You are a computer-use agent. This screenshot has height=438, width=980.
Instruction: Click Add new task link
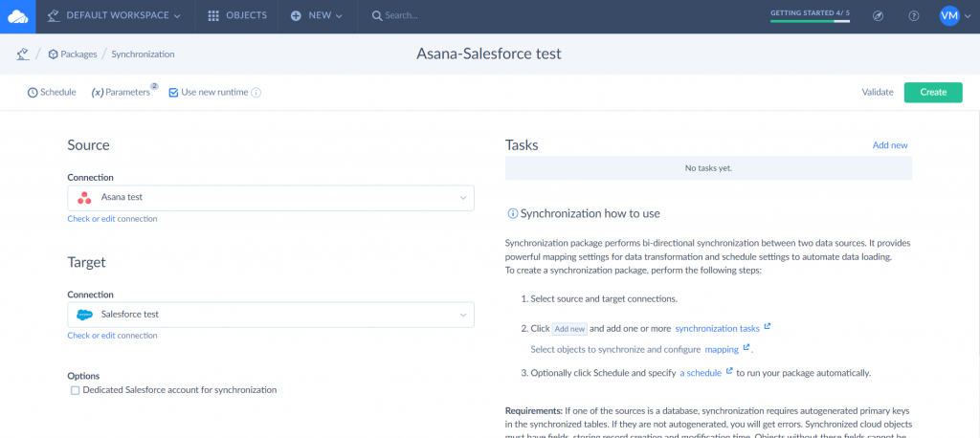pos(889,145)
